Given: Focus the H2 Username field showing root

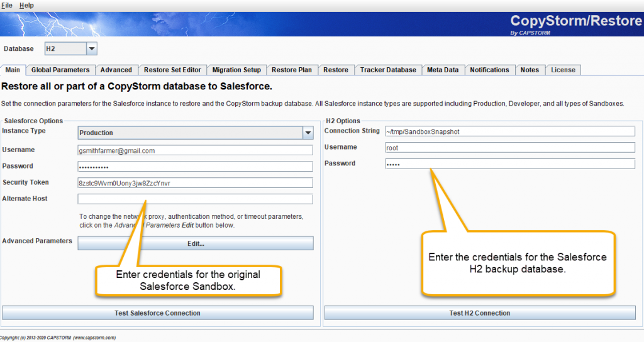Looking at the screenshot, I should pyautogui.click(x=510, y=148).
